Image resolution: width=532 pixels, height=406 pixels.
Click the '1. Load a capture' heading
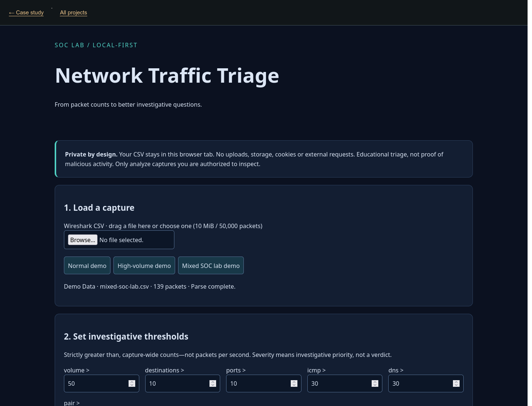click(99, 208)
